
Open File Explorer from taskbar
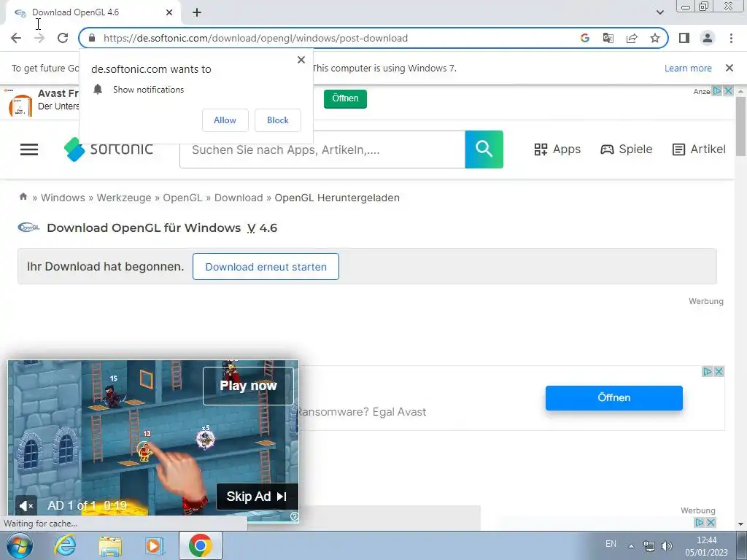coord(110,545)
